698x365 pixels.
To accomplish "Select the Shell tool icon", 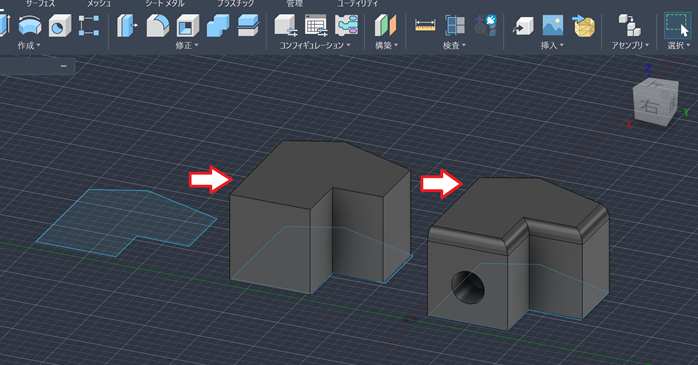I will pos(188,25).
